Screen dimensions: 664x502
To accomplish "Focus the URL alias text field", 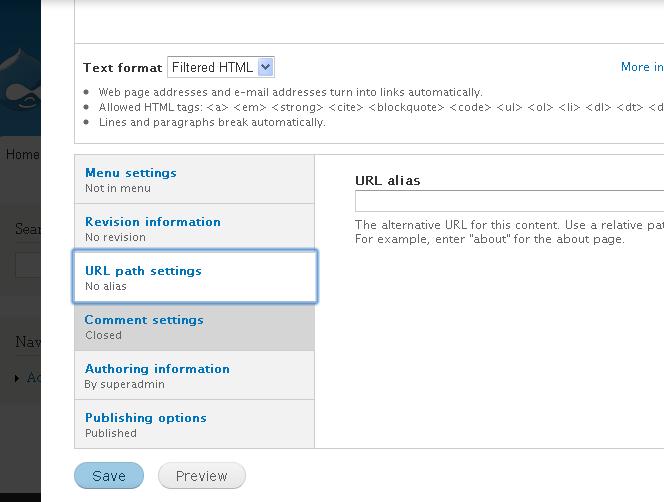I will point(509,202).
